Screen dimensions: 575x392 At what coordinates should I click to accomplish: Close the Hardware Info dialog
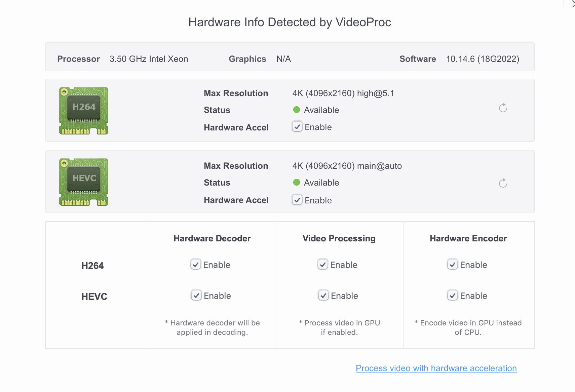tap(573, 4)
